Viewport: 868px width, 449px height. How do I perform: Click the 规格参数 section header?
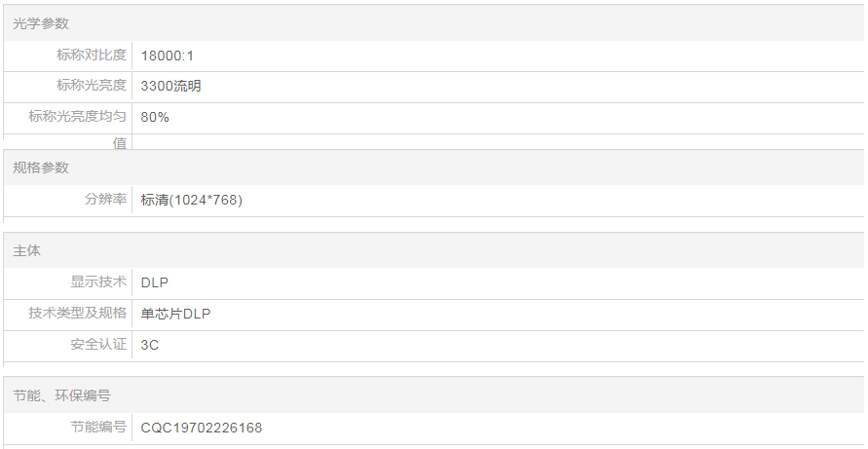pyautogui.click(x=41, y=168)
